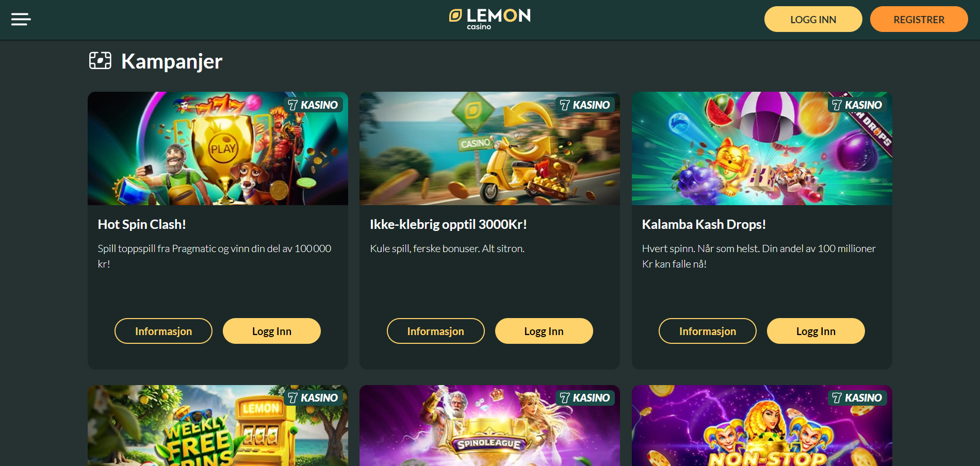Viewport: 980px width, 466px height.
Task: Click the Kampanjer dice icon
Action: [x=100, y=60]
